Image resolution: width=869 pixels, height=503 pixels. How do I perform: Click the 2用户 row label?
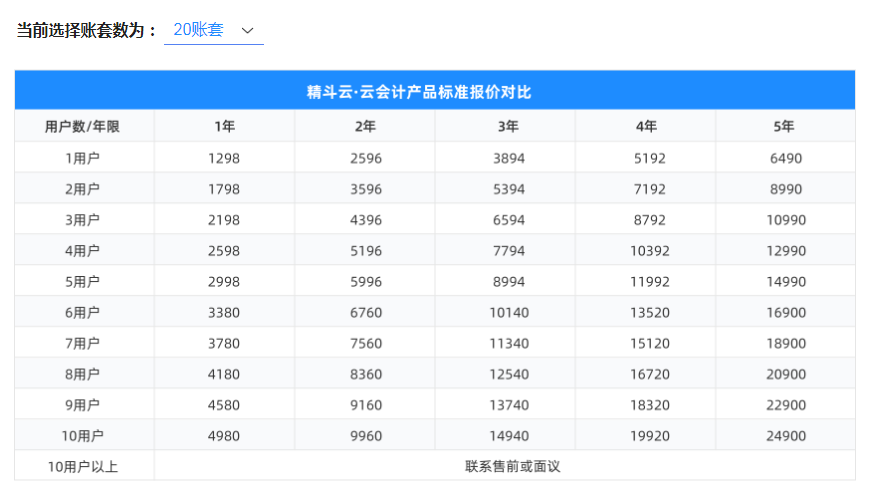pos(83,189)
